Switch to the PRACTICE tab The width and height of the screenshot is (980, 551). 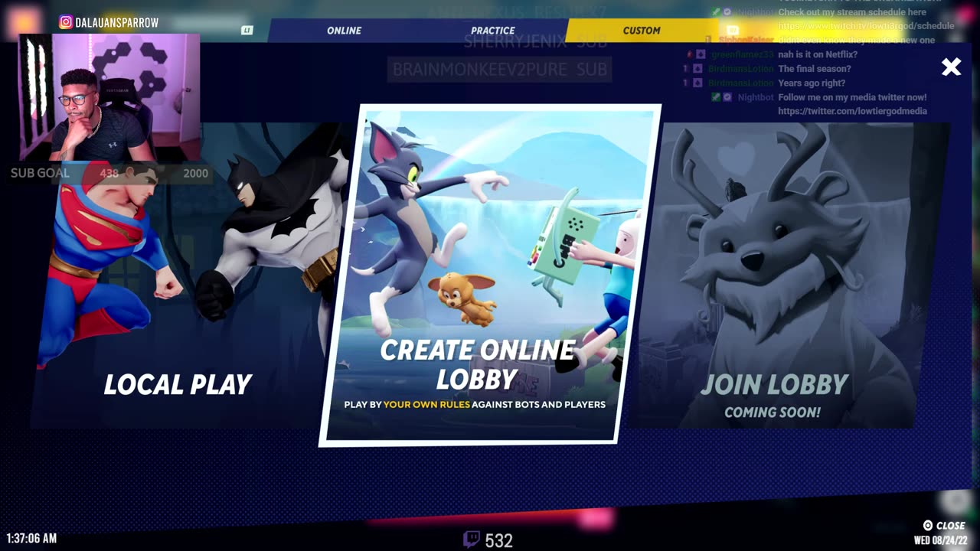click(x=493, y=31)
